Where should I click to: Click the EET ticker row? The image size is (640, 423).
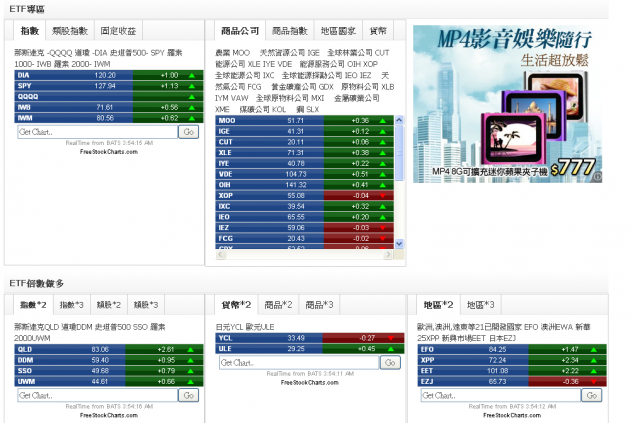click(x=512, y=370)
